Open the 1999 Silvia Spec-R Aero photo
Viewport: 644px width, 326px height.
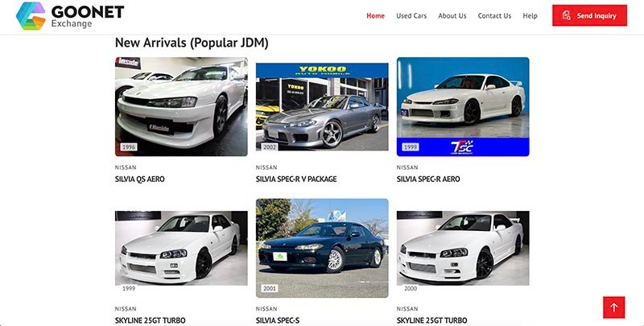coord(463,107)
